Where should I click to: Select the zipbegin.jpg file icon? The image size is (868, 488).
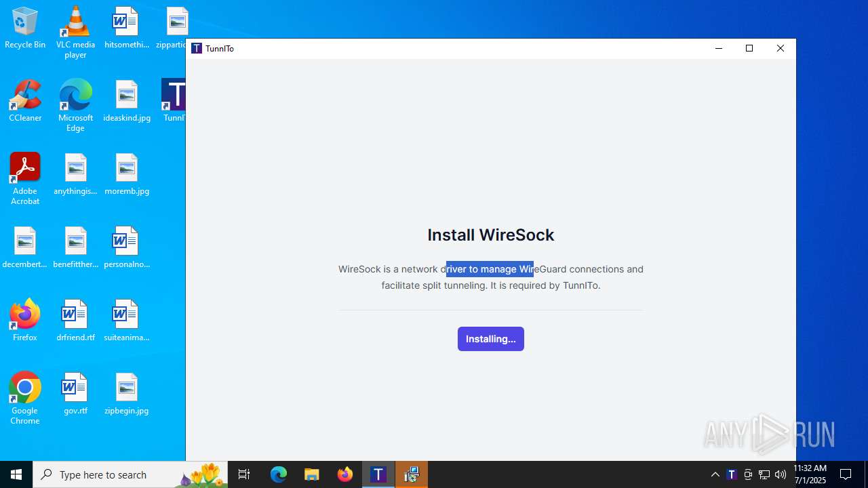tap(126, 394)
